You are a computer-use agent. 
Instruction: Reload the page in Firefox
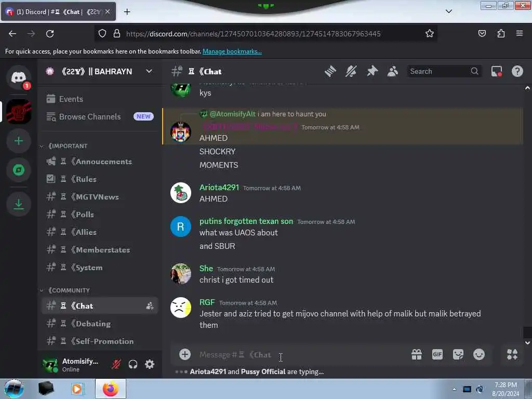click(50, 34)
